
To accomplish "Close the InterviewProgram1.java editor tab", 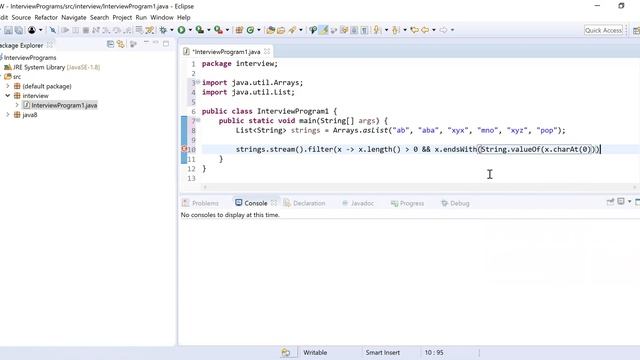I will click(267, 51).
